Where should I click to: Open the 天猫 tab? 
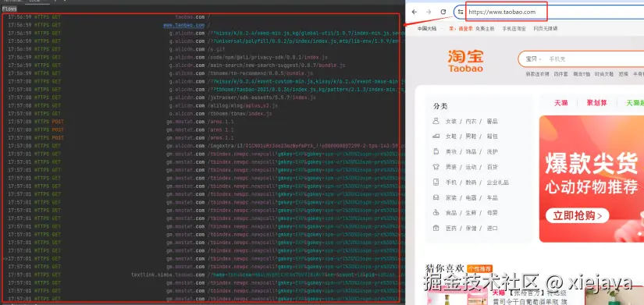tap(560, 103)
